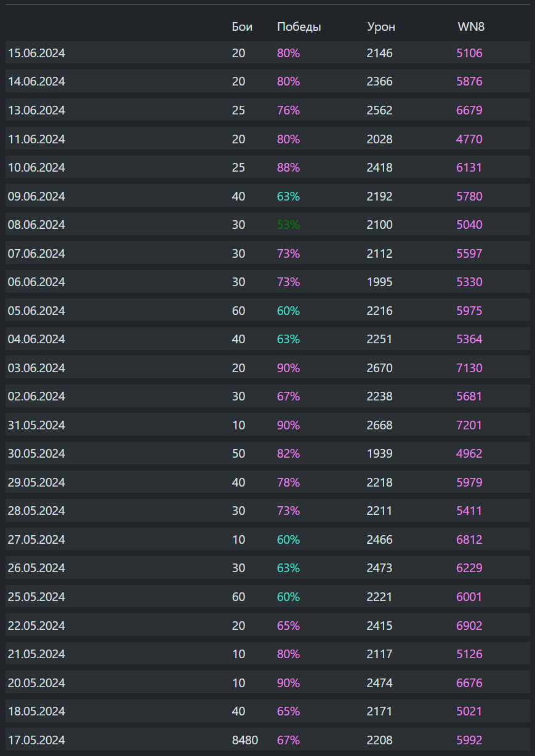This screenshot has height=756, width=535.
Task: Click the 88% win rate value
Action: pyautogui.click(x=288, y=168)
